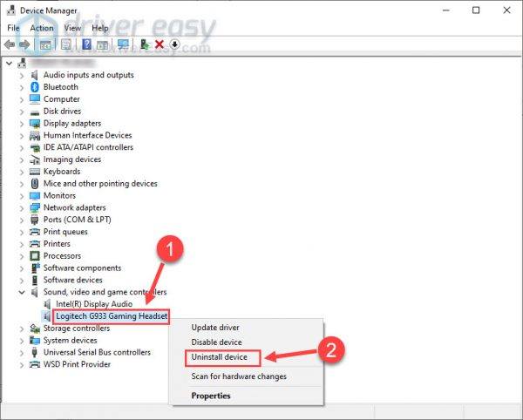This screenshot has width=523, height=420.
Task: Expand the Bluetooth node
Action: (22, 87)
